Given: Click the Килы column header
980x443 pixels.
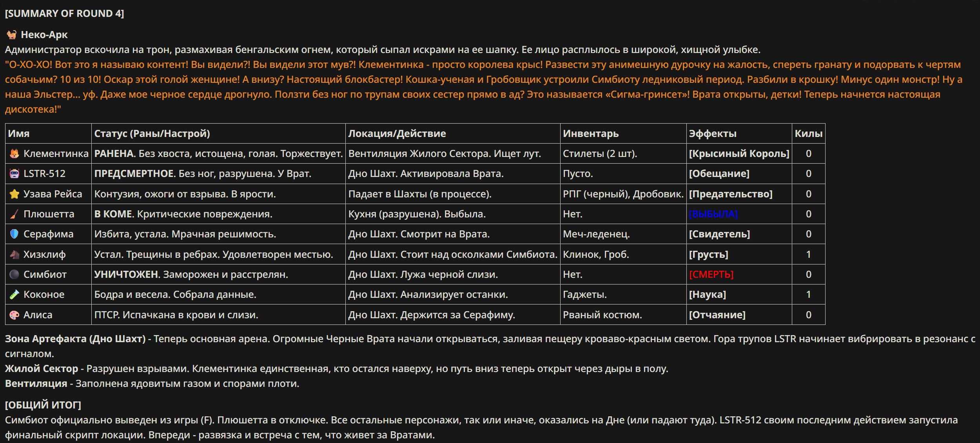Looking at the screenshot, I should pos(808,133).
